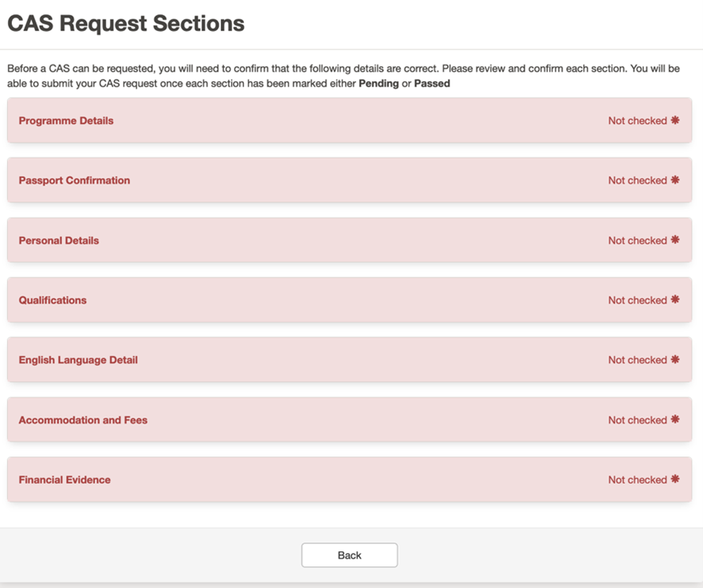This screenshot has height=588, width=703.
Task: Open the Personal Details section title
Action: click(x=59, y=241)
